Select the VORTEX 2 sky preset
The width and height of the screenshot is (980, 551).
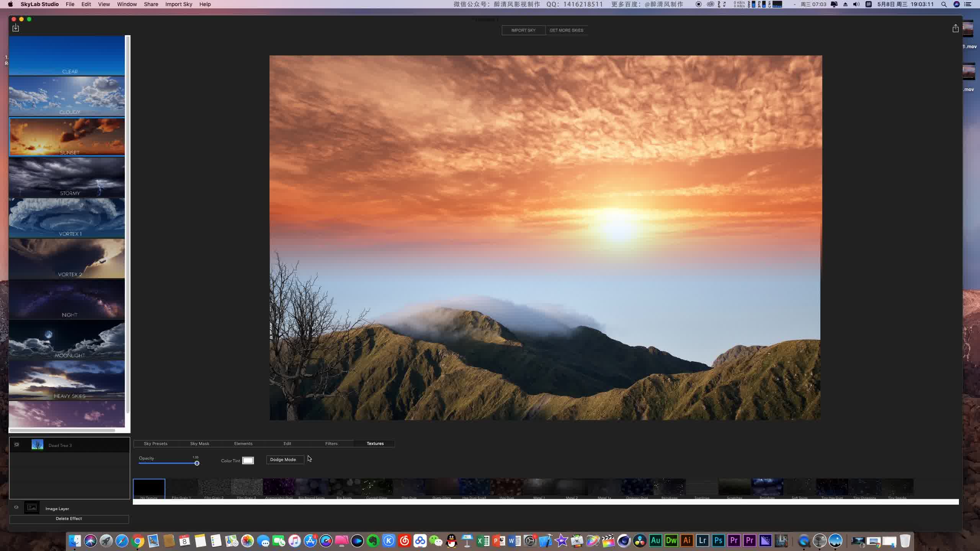coord(67,258)
